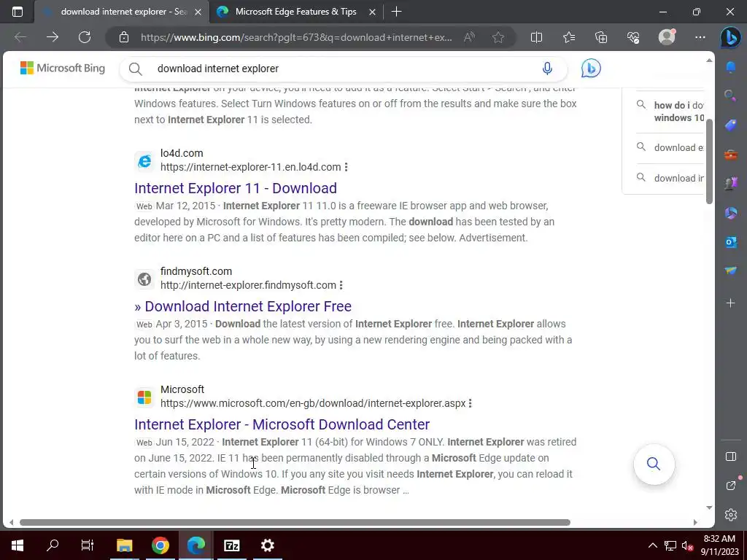Click the horizontal scrollbar thumb

[295, 522]
